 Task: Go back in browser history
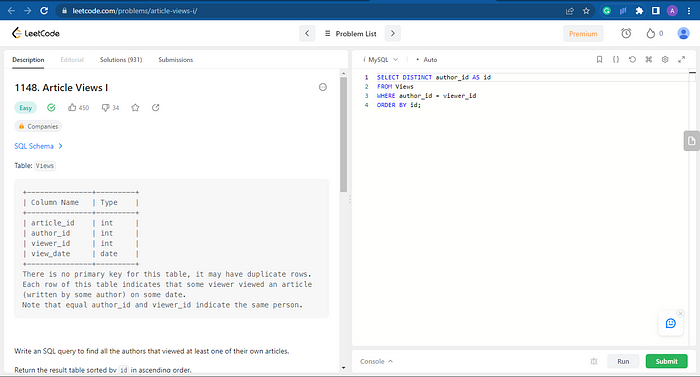11,11
